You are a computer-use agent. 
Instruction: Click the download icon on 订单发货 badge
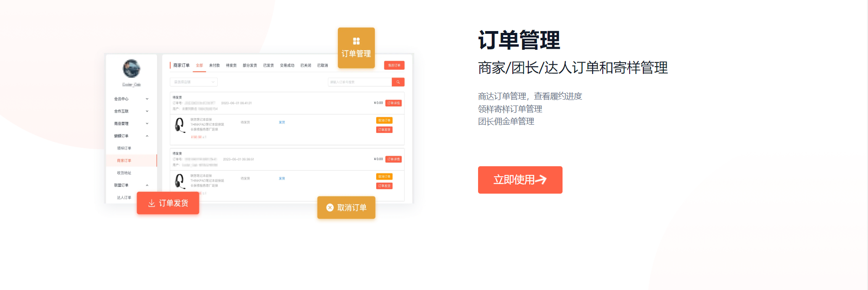(152, 203)
